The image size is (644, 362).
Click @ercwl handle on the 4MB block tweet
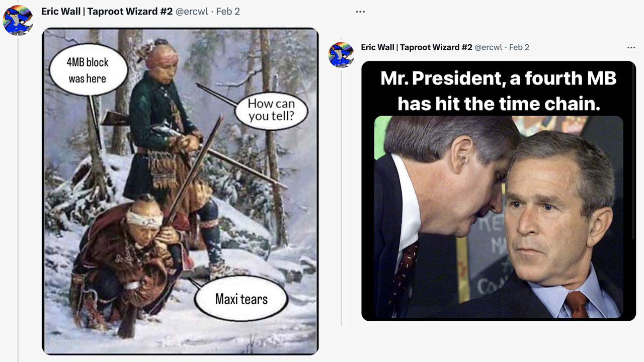pos(192,11)
